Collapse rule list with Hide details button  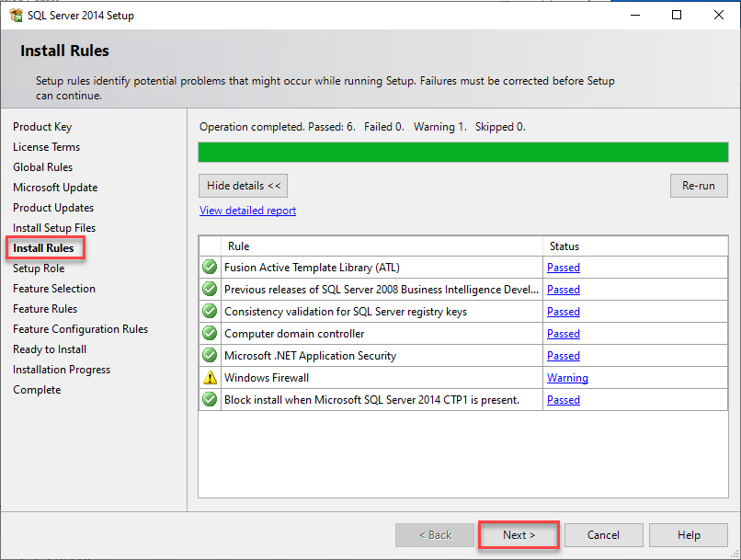click(243, 186)
